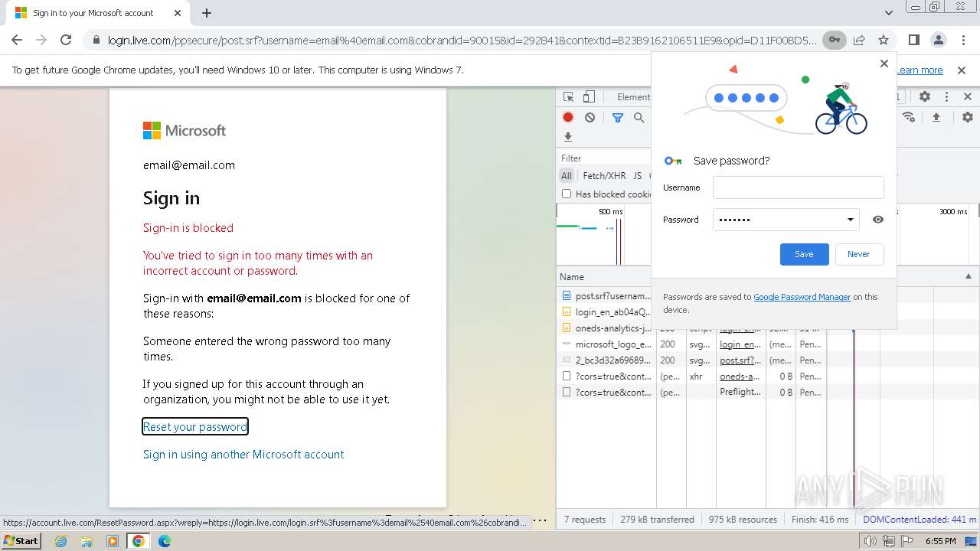This screenshot has width=980, height=551.
Task: Open the tab search chevron
Action: click(x=889, y=13)
